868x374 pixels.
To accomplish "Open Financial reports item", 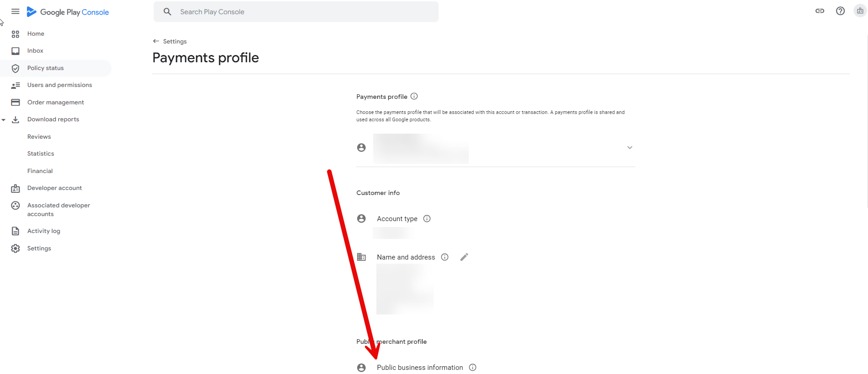I will click(x=40, y=171).
